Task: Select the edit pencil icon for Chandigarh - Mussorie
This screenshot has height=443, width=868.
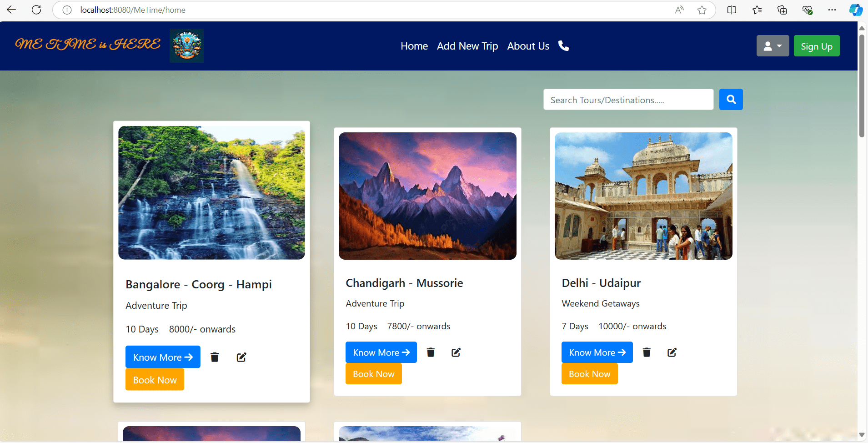Action: tap(456, 352)
